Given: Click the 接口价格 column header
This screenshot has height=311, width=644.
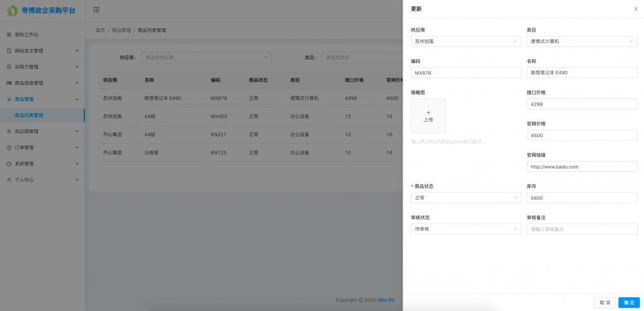Looking at the screenshot, I should (354, 80).
